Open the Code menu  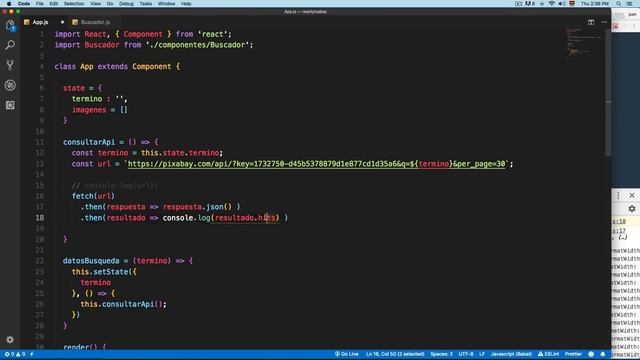[x=24, y=4]
